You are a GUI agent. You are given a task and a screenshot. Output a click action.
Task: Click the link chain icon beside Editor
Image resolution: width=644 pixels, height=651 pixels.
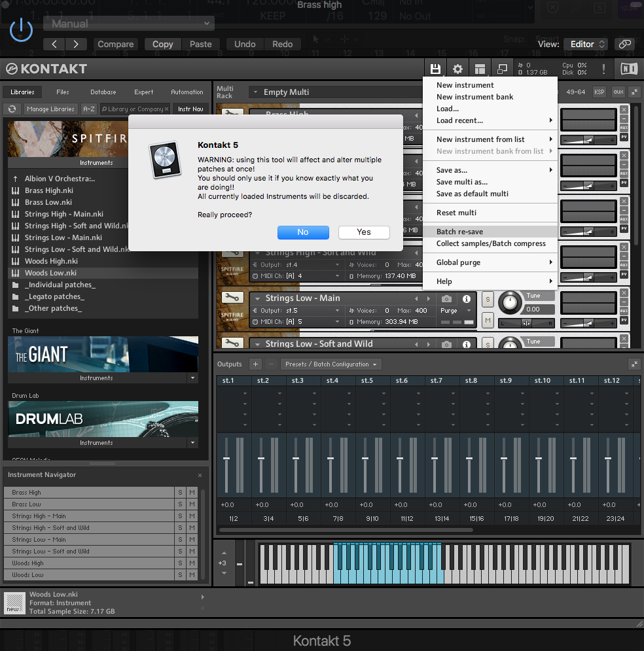click(x=625, y=44)
